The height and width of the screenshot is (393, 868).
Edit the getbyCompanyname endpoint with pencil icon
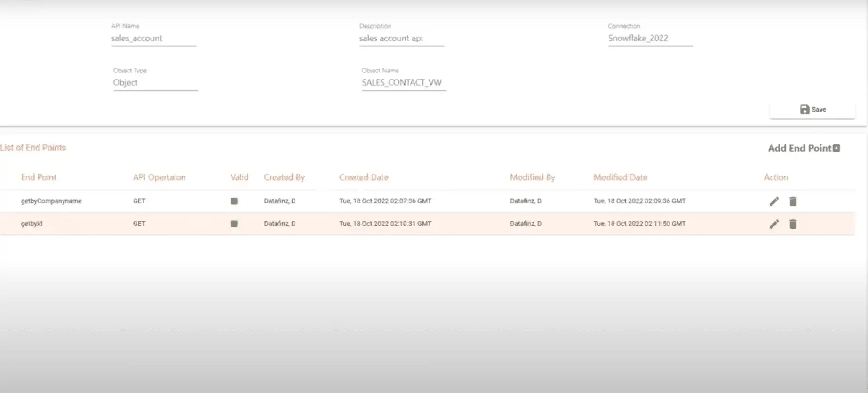(x=774, y=201)
